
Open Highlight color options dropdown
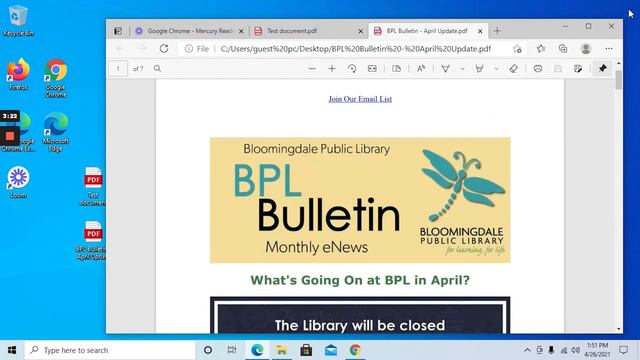(x=496, y=69)
